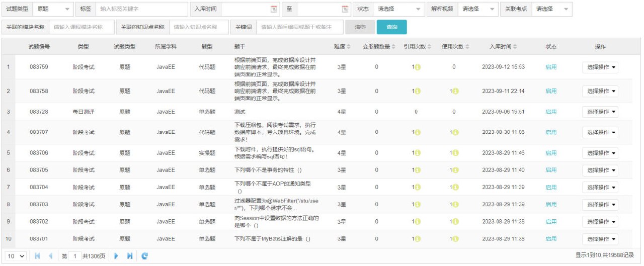The width and height of the screenshot is (644, 266).
Task: Select question number 083707 cell
Action: point(39,132)
